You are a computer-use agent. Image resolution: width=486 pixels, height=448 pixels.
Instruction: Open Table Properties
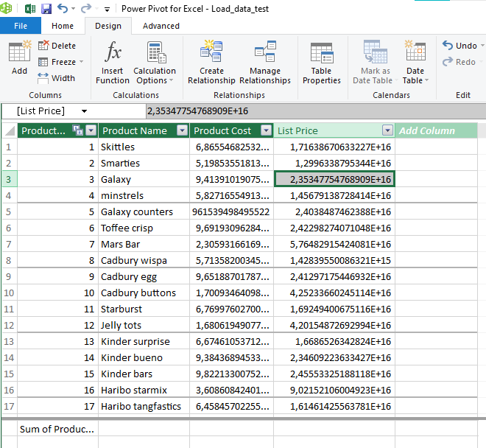pos(321,62)
